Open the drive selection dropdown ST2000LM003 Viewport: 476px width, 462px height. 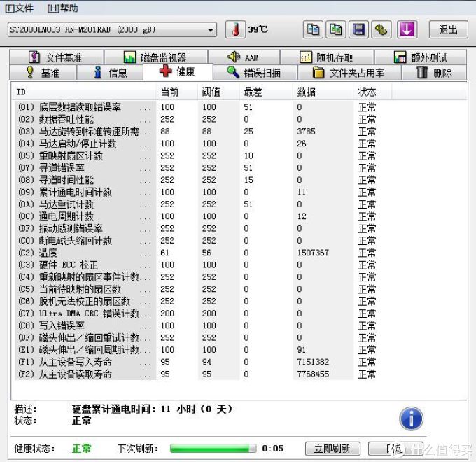click(112, 29)
